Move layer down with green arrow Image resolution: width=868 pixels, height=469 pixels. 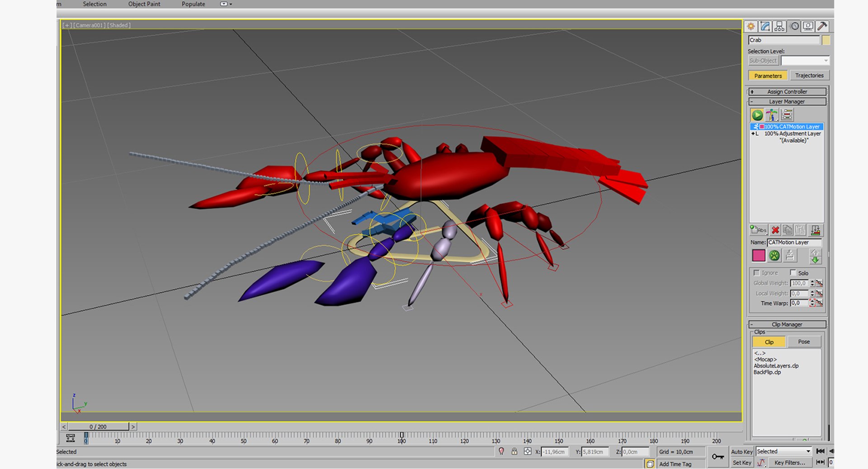point(815,260)
